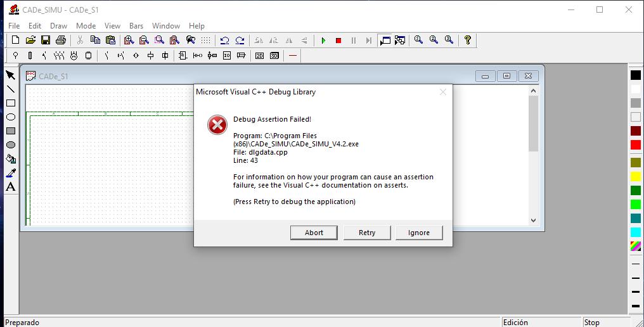Open the coil components icon
This screenshot has height=327, width=644.
tap(151, 56)
